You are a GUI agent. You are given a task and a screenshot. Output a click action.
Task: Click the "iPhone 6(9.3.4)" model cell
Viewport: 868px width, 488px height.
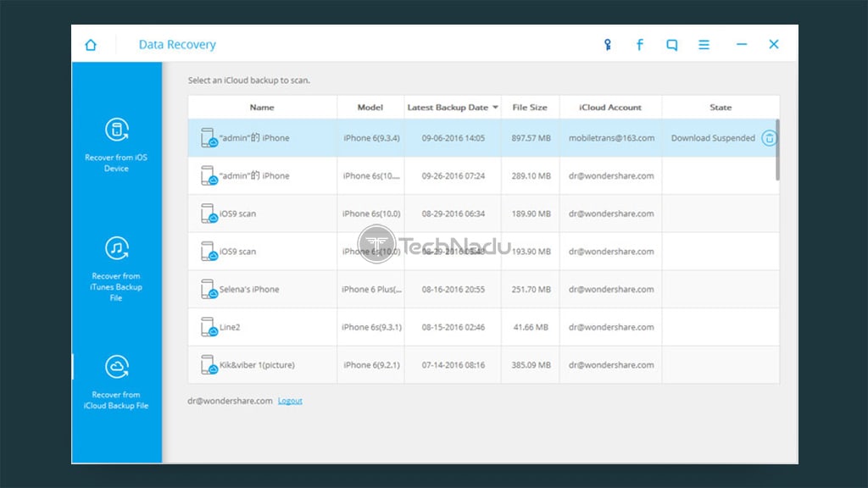tap(371, 138)
